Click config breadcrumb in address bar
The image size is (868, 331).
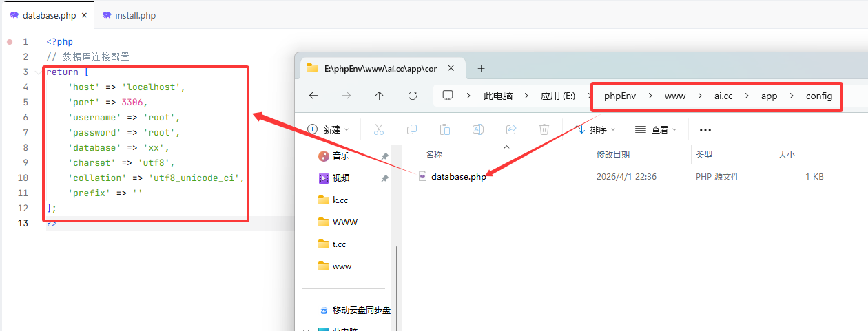click(x=819, y=96)
